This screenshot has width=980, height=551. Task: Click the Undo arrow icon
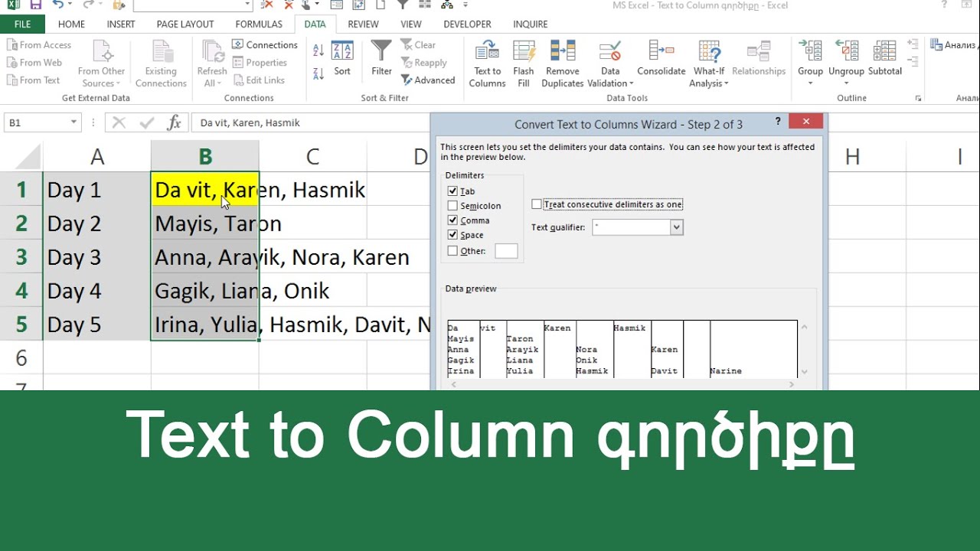57,5
